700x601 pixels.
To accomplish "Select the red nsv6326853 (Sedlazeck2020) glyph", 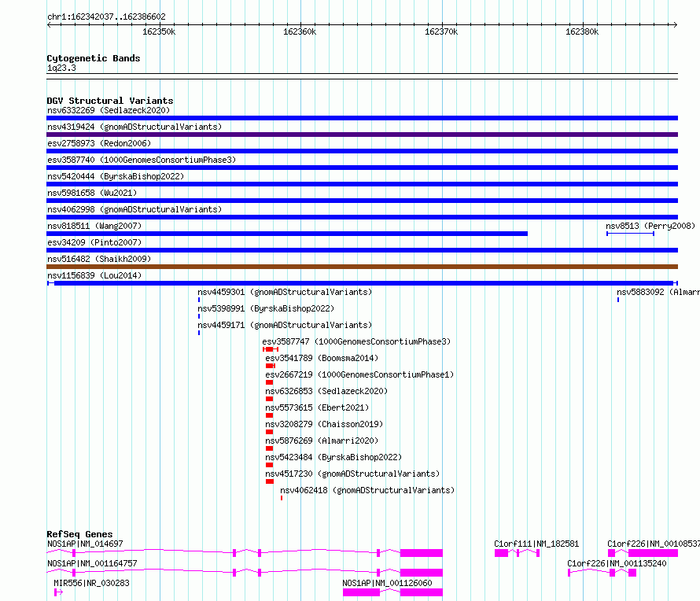I will (269, 399).
